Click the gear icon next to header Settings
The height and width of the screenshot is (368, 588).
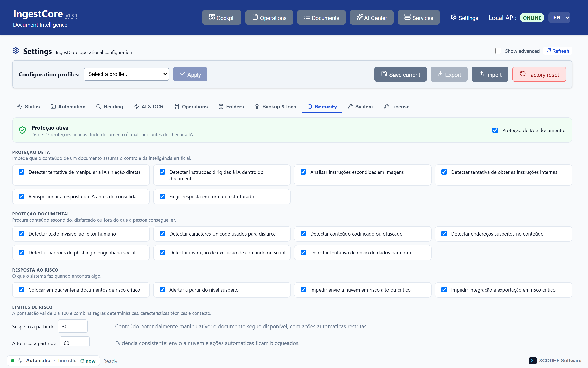pos(453,17)
